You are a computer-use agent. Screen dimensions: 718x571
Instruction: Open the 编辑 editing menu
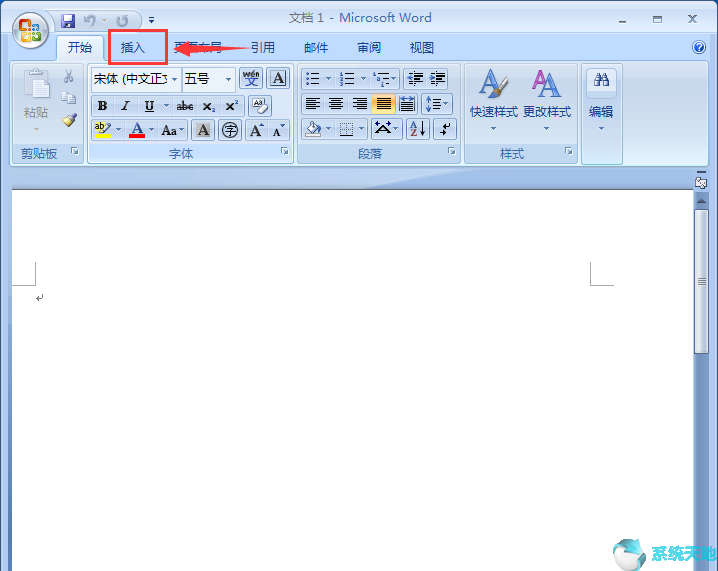601,100
